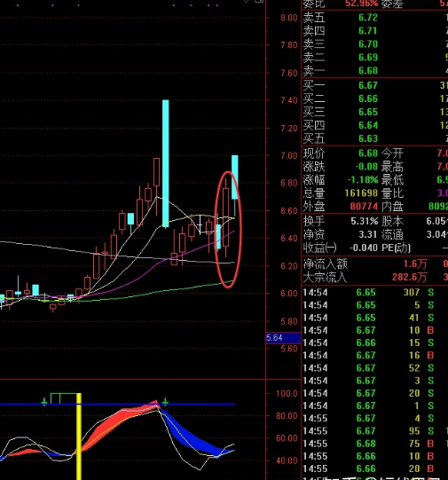Click the red candlestick inside the red oval
Image resolution: width=448 pixels, height=480 pixels.
pyautogui.click(x=226, y=217)
